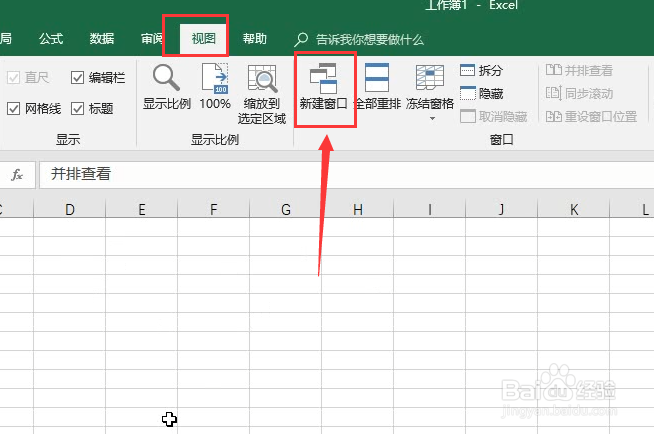
Task: Click the Hide (隐藏) window command
Action: coord(481,93)
